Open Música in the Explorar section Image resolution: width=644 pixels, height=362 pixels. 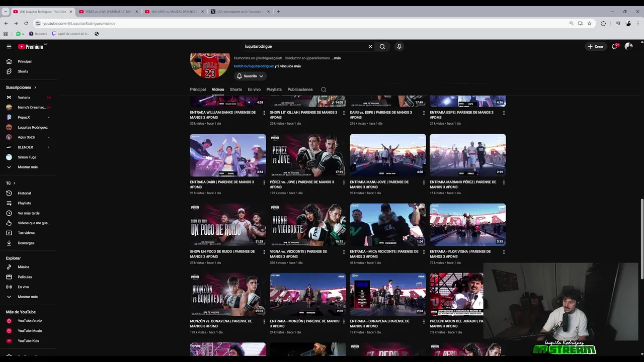24,267
